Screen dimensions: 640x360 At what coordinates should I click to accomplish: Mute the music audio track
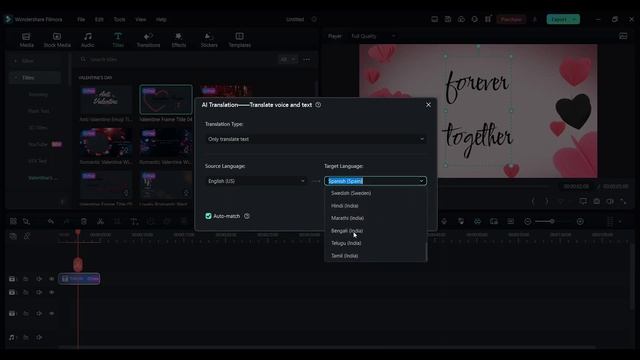pyautogui.click(x=39, y=338)
